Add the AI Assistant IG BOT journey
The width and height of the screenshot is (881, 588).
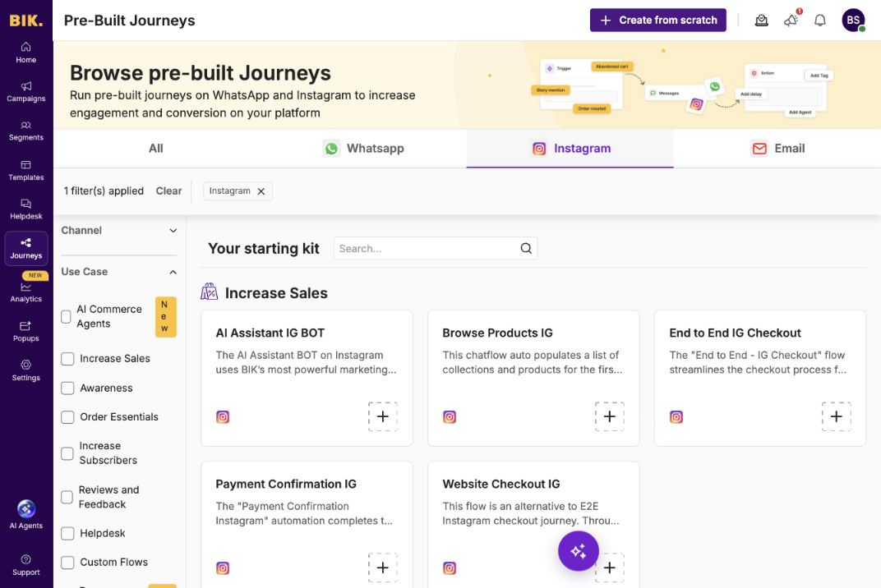pos(383,416)
